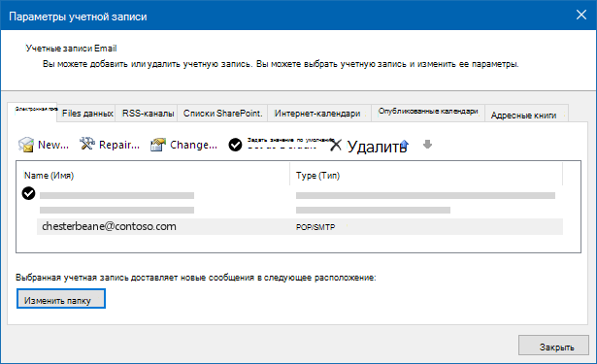Move account up with blue arrow

405,145
